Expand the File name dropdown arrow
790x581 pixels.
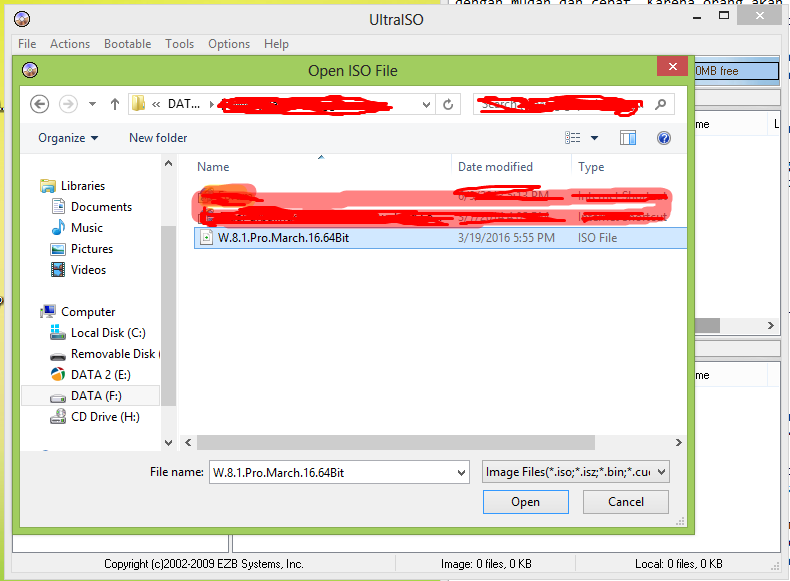[x=461, y=473]
